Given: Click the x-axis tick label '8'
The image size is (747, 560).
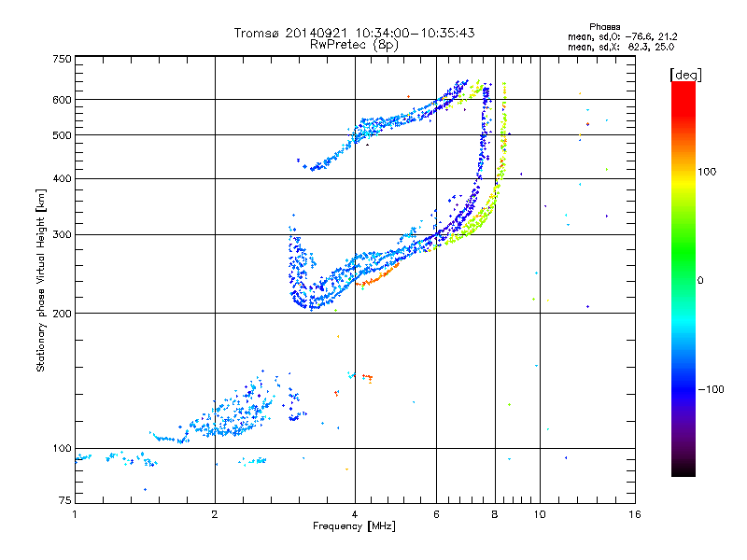Looking at the screenshot, I should (x=495, y=514).
